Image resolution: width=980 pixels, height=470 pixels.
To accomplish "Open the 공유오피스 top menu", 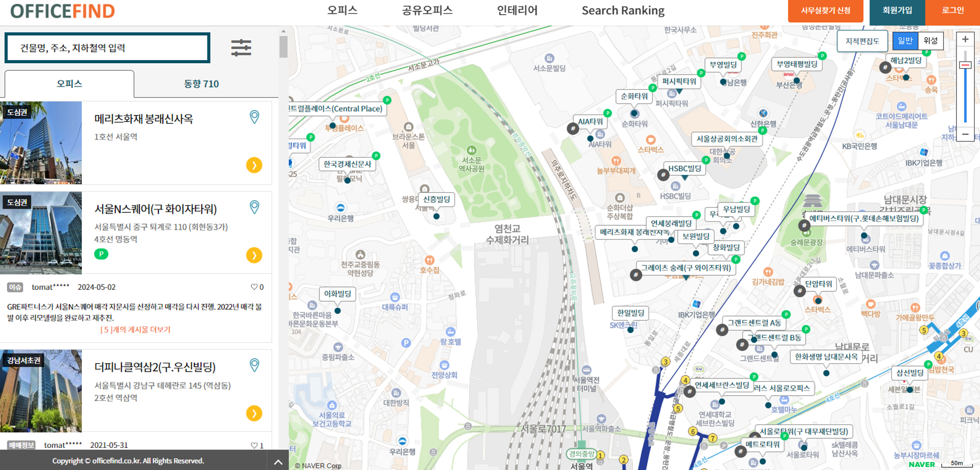I will 427,10.
